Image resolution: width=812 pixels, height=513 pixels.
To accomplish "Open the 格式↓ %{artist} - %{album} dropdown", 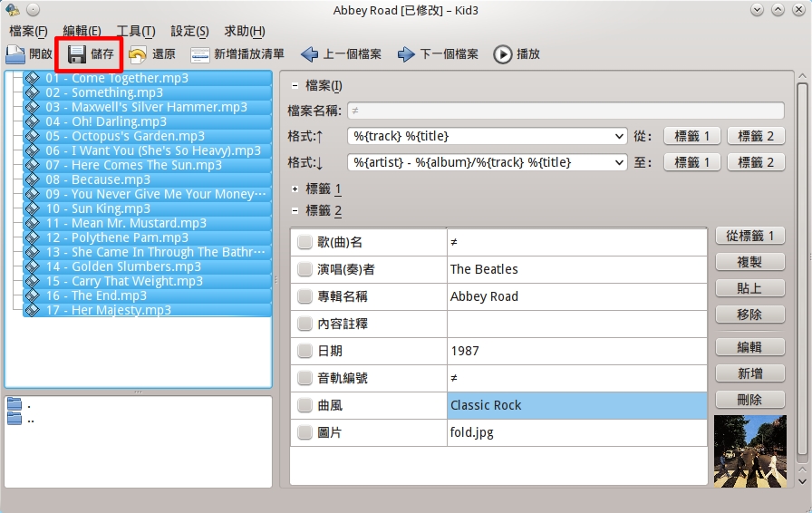I will 488,163.
